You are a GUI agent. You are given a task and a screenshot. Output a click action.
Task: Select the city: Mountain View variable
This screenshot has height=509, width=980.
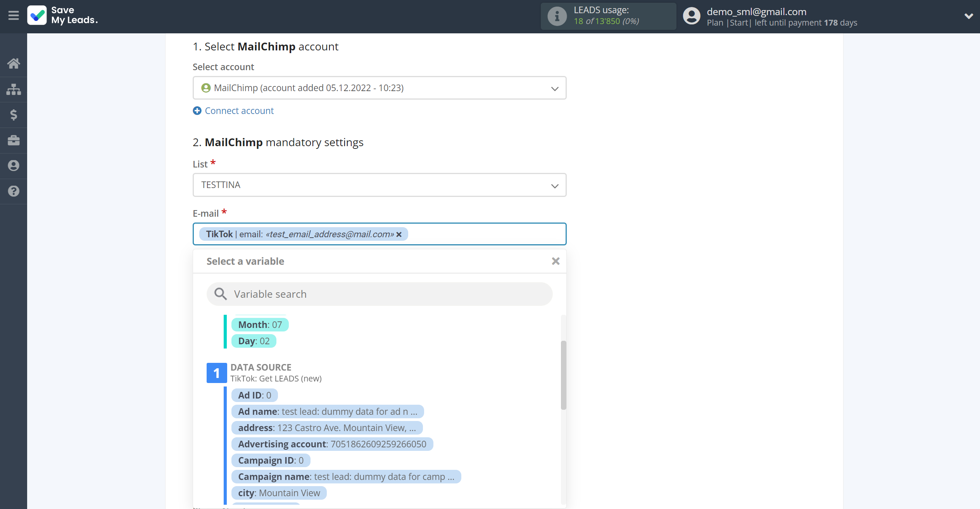tap(279, 493)
